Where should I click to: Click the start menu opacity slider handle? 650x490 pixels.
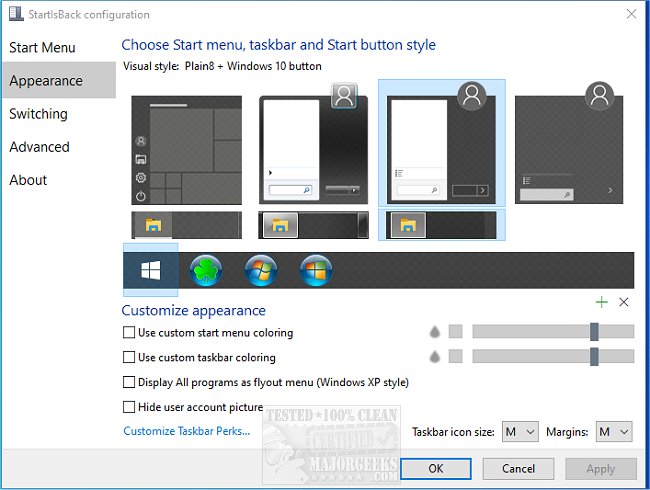(594, 332)
